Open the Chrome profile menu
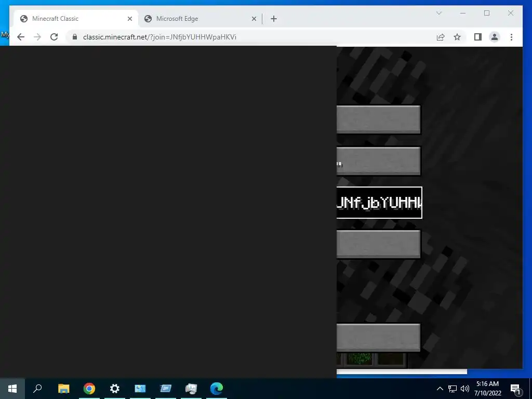The image size is (532, 399). [x=495, y=37]
